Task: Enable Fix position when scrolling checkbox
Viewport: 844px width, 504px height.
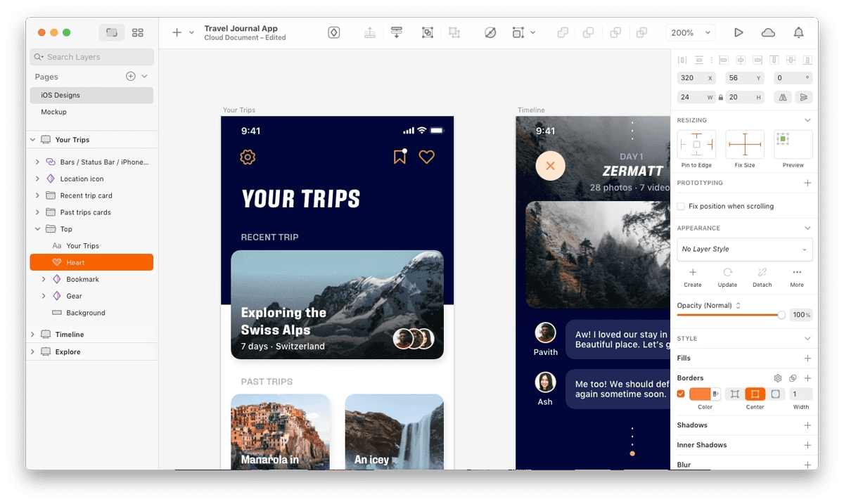Action: (x=681, y=206)
